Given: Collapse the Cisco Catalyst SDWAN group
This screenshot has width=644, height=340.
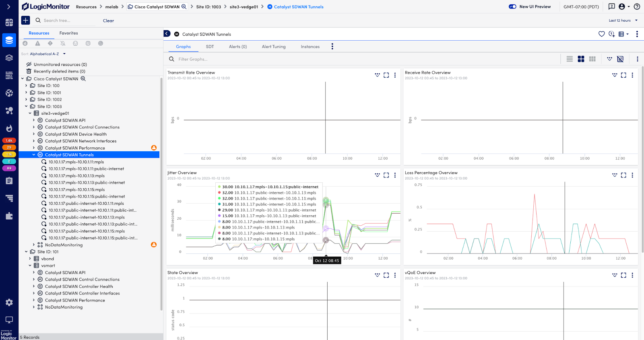Looking at the screenshot, I should tap(23, 79).
